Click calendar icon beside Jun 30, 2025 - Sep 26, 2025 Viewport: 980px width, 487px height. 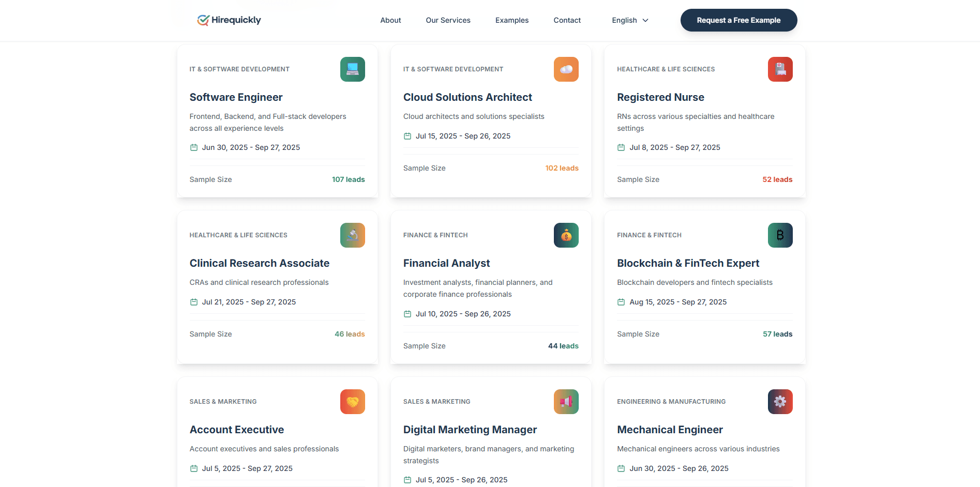pos(621,468)
